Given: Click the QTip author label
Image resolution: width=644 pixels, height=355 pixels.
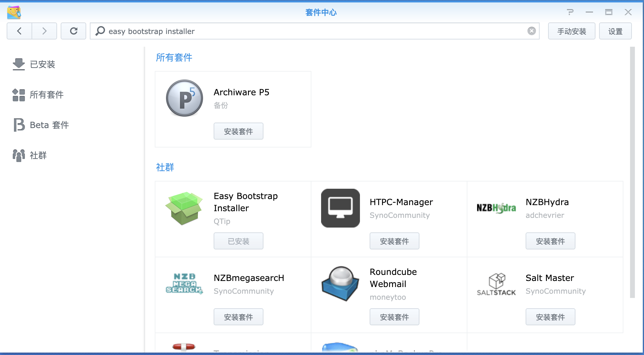Looking at the screenshot, I should [x=222, y=221].
